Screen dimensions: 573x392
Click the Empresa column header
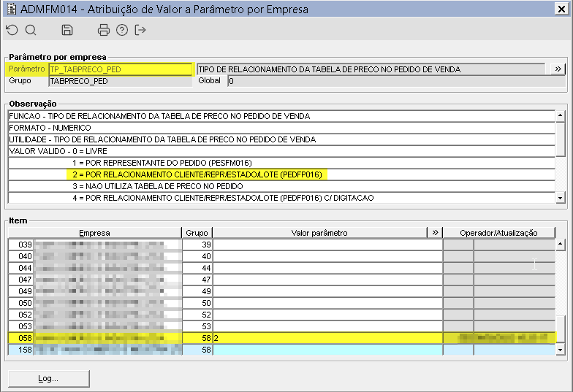pyautogui.click(x=95, y=232)
